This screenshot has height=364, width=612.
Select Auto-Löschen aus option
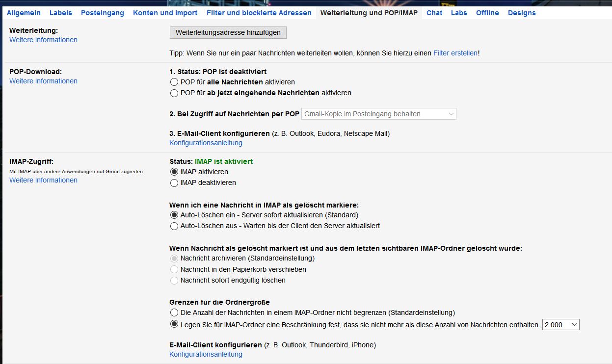click(174, 226)
